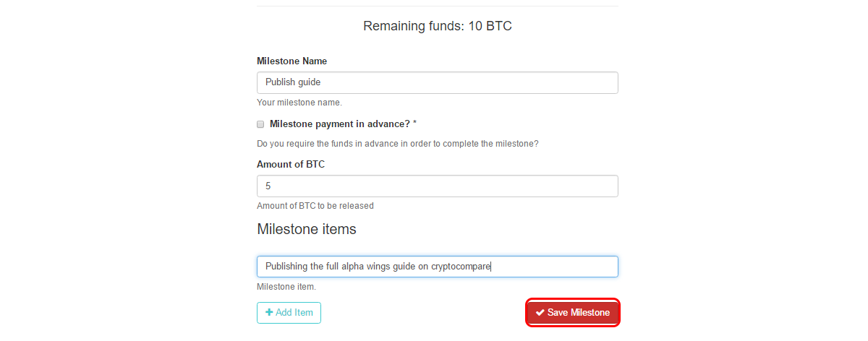Click the 'Milestone items' section heading
The height and width of the screenshot is (341, 868).
[307, 229]
